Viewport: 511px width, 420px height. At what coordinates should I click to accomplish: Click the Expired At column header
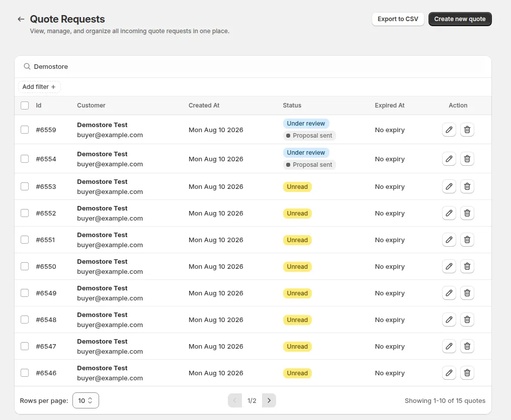(389, 106)
